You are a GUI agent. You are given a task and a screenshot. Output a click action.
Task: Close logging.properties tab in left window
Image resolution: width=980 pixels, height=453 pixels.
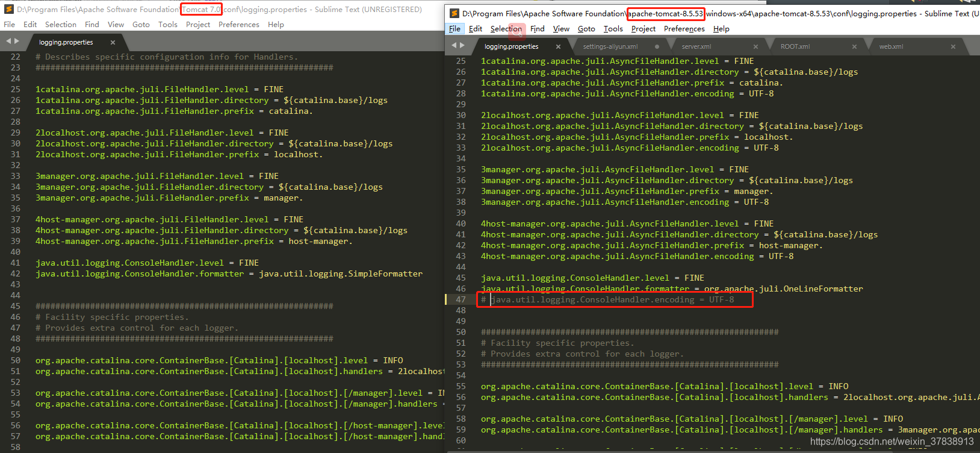pos(113,43)
